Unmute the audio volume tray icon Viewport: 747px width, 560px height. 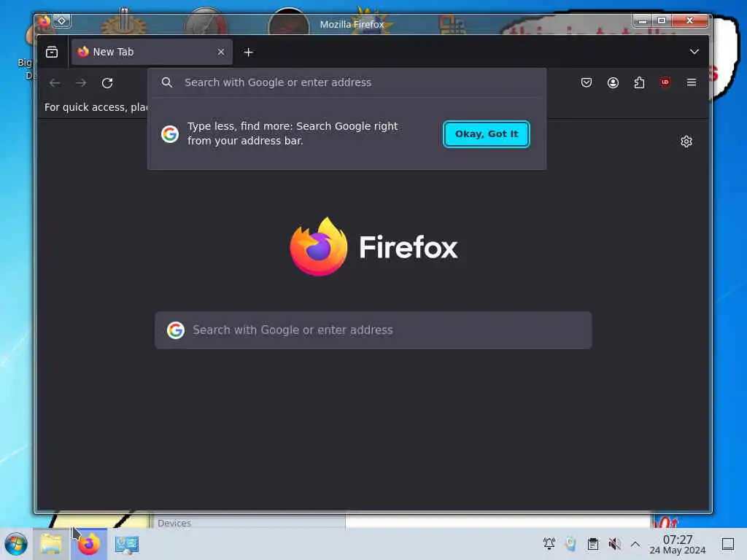point(614,544)
